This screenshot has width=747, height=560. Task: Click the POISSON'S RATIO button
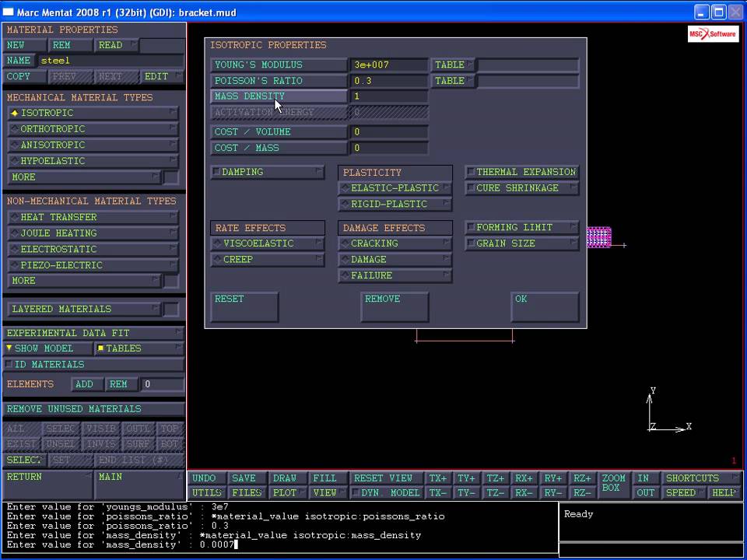pos(279,81)
